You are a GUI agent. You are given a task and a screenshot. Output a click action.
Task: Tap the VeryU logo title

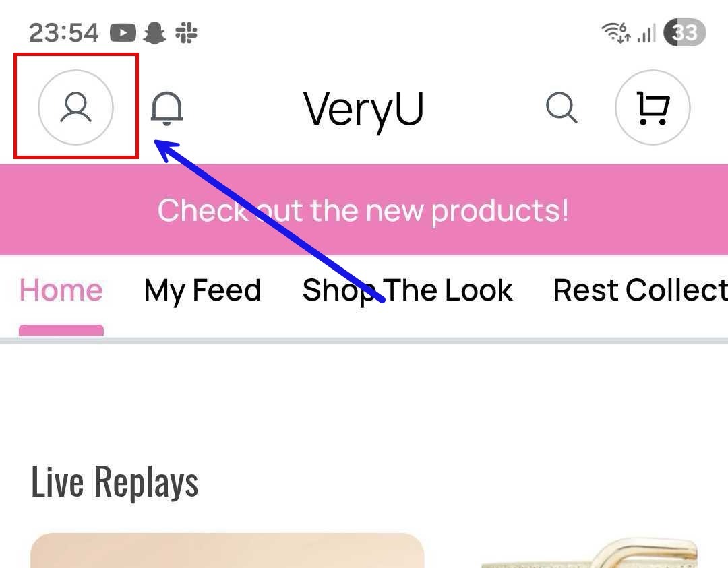coord(363,111)
